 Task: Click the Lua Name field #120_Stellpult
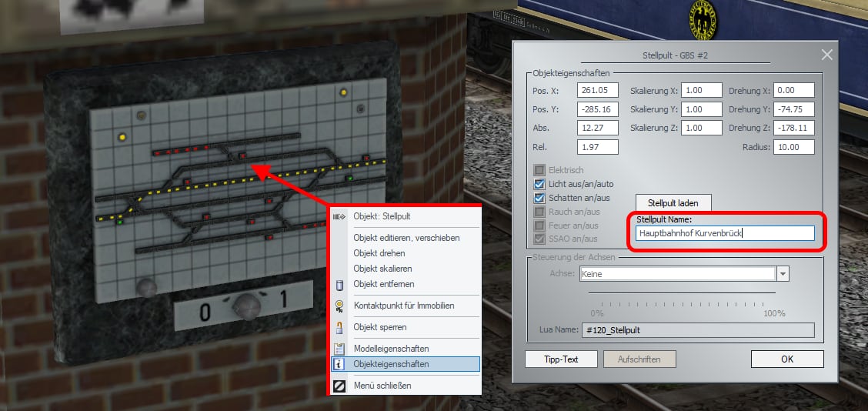point(698,330)
